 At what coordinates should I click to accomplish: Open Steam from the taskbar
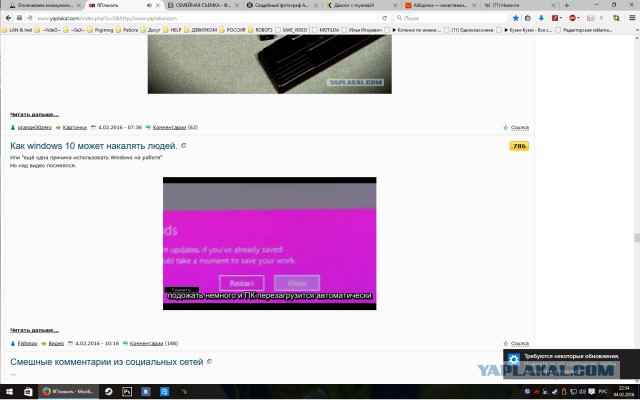(109, 392)
